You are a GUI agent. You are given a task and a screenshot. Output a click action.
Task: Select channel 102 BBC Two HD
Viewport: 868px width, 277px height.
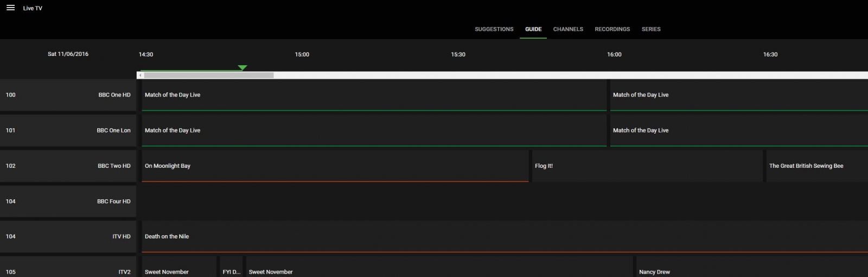coord(68,166)
